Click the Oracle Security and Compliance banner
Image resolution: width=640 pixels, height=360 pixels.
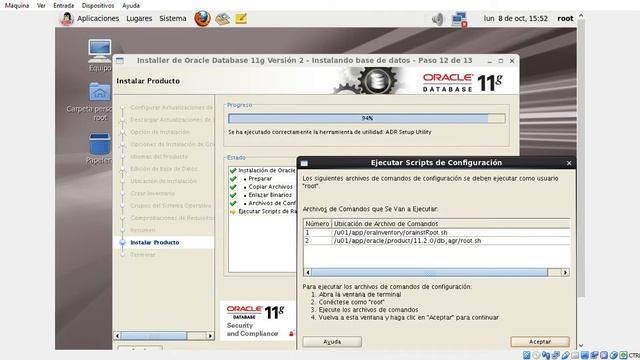258,321
